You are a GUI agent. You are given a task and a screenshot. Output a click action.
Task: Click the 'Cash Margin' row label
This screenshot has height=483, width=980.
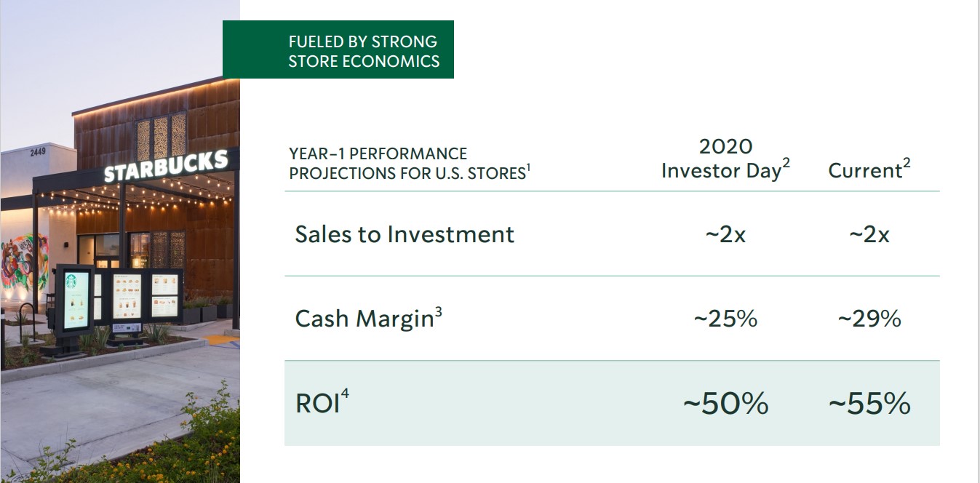coord(364,319)
